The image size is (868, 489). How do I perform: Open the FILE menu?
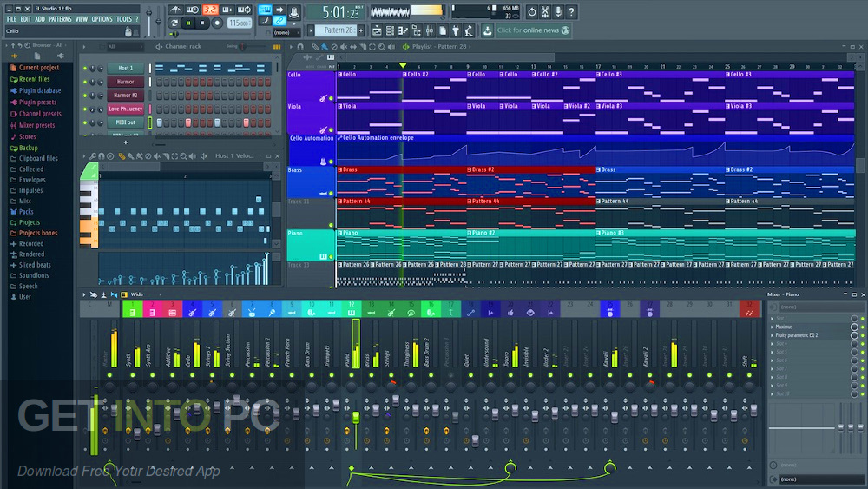point(11,19)
